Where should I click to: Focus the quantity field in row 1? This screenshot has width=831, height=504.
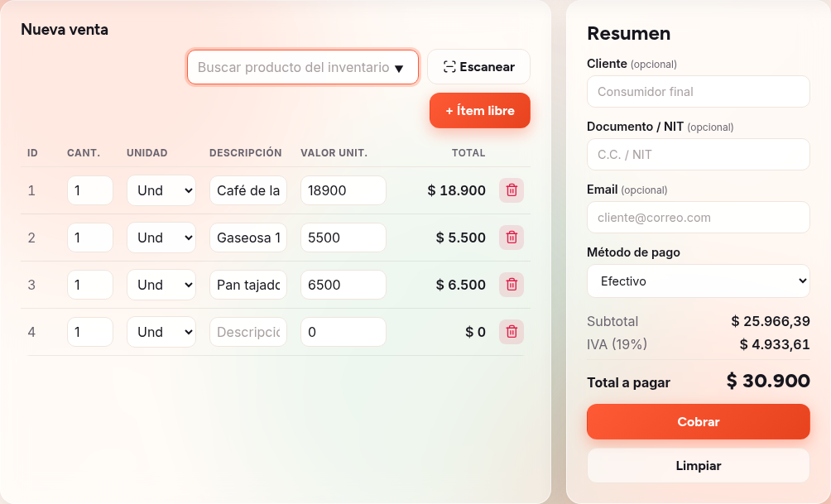90,190
